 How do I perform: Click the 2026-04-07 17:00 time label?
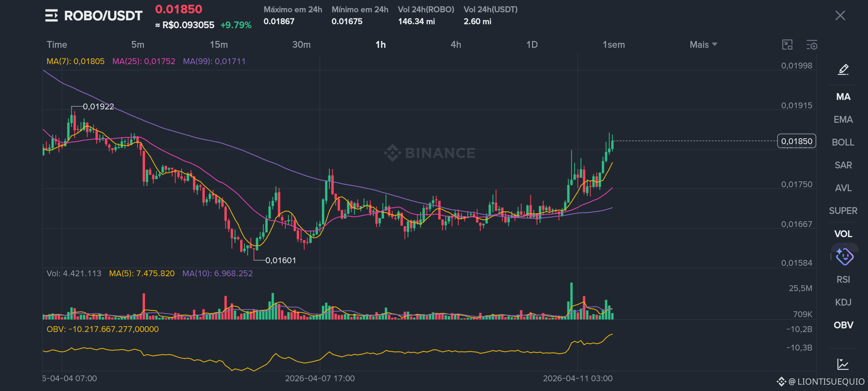[x=320, y=378]
